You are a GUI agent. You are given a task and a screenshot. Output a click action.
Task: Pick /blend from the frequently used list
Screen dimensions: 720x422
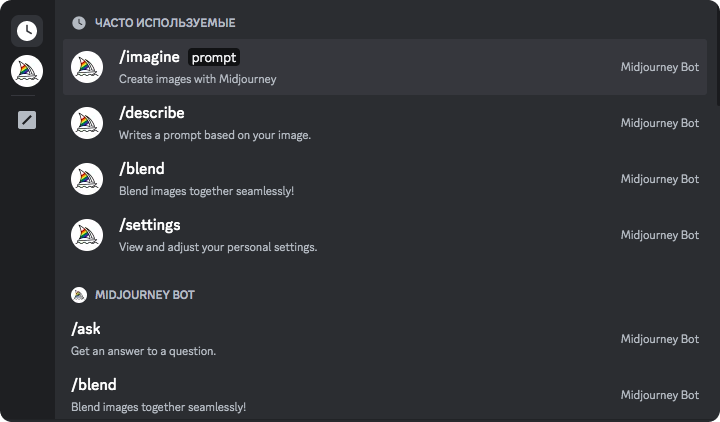click(142, 169)
